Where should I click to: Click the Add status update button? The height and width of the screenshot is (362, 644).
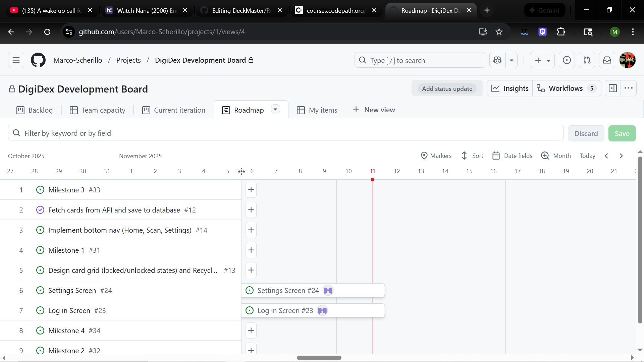tap(447, 89)
